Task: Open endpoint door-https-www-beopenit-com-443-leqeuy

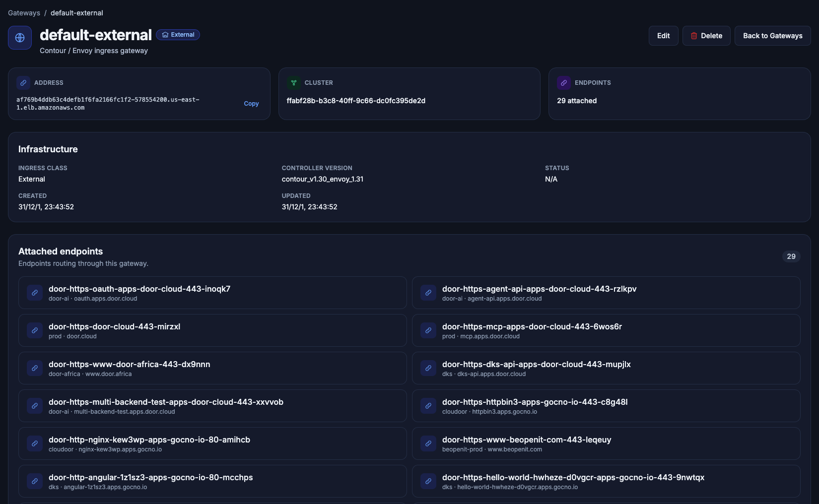Action: click(x=606, y=443)
